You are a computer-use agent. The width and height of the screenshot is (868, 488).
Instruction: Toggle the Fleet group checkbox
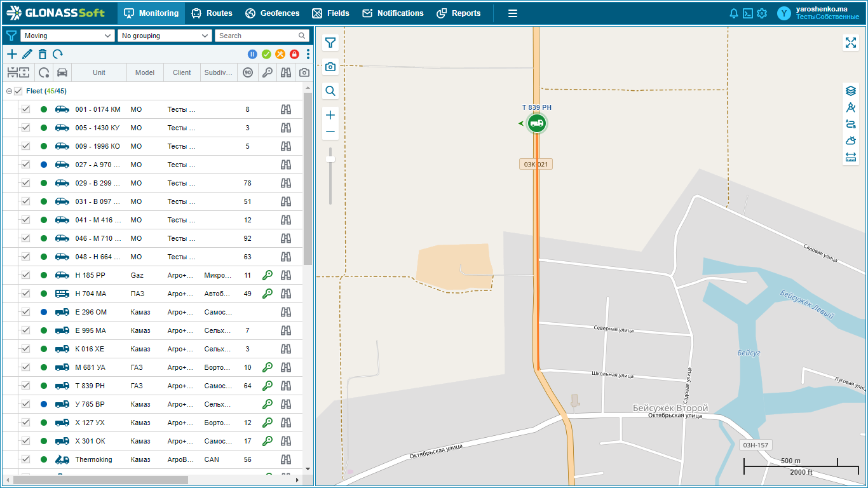pos(18,91)
